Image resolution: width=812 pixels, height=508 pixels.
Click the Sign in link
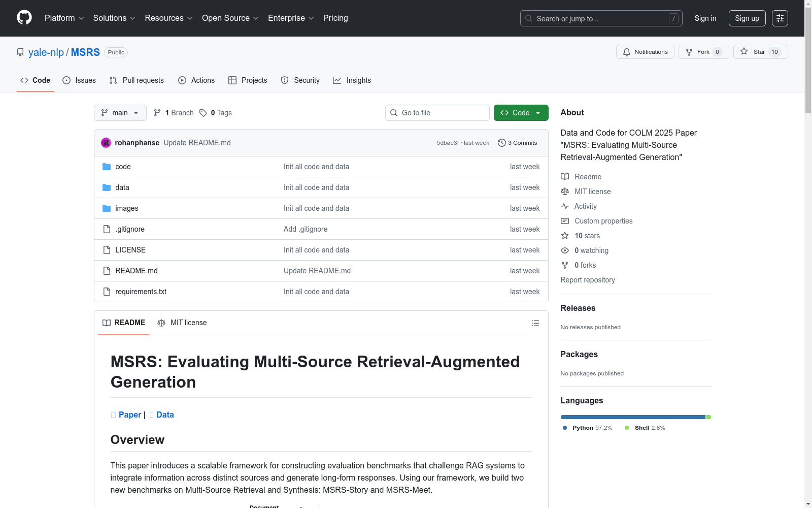(705, 18)
